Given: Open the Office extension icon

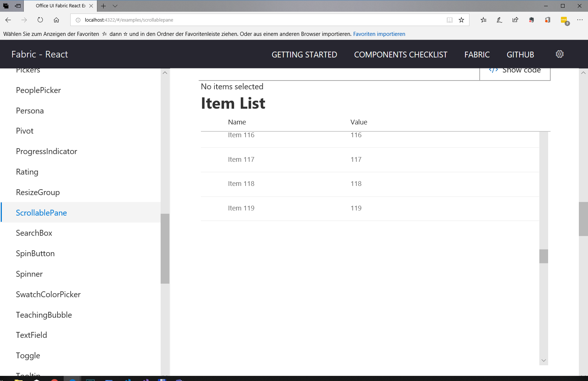Looking at the screenshot, I should (x=547, y=20).
